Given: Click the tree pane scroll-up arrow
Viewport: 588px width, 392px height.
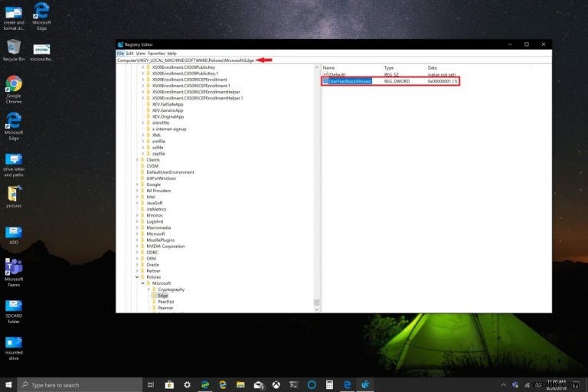Looking at the screenshot, I should (317, 67).
